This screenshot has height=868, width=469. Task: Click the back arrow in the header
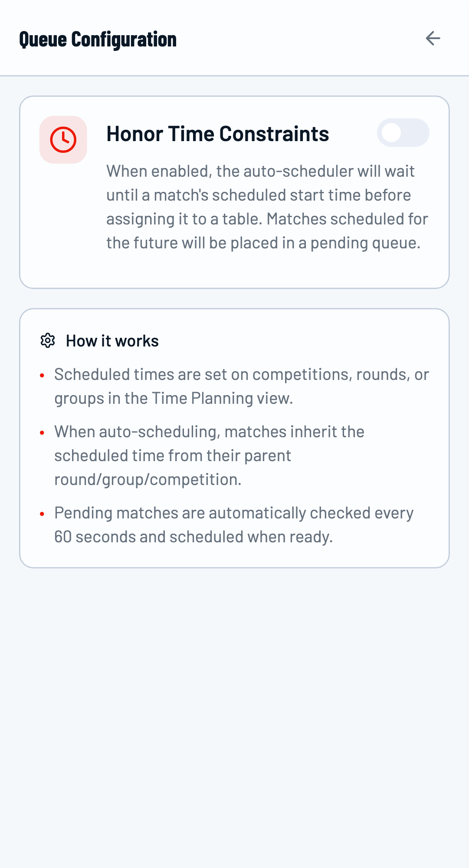pyautogui.click(x=433, y=39)
